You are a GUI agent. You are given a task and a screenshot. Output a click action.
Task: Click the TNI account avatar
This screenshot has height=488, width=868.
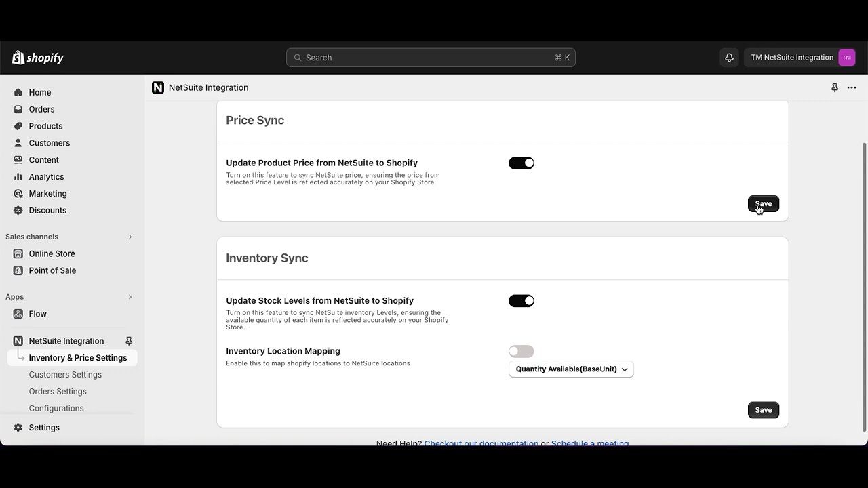coord(846,58)
